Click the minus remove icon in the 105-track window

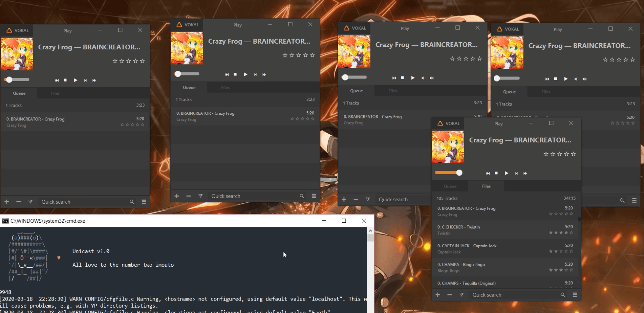tap(449, 295)
